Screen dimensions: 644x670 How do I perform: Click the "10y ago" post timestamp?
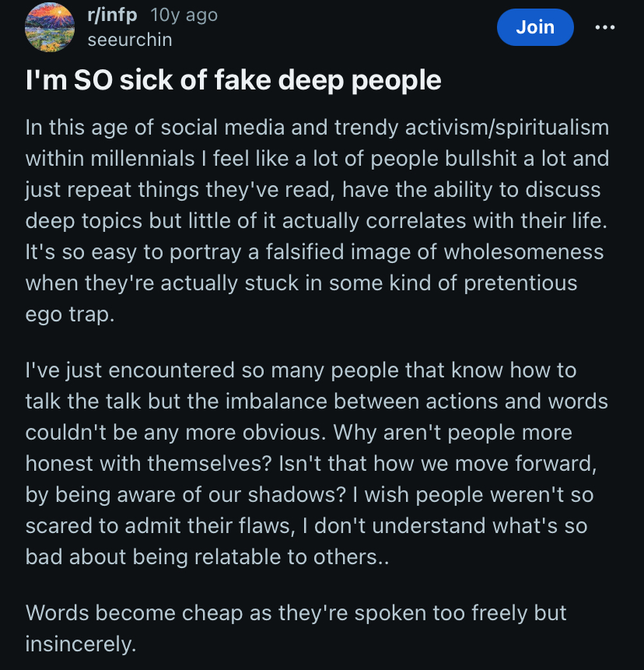184,15
